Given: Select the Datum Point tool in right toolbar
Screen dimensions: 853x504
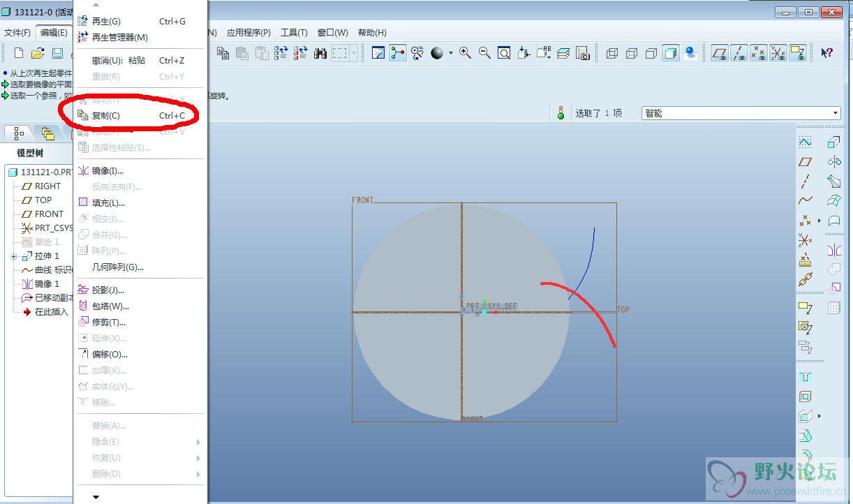Looking at the screenshot, I should 806,221.
